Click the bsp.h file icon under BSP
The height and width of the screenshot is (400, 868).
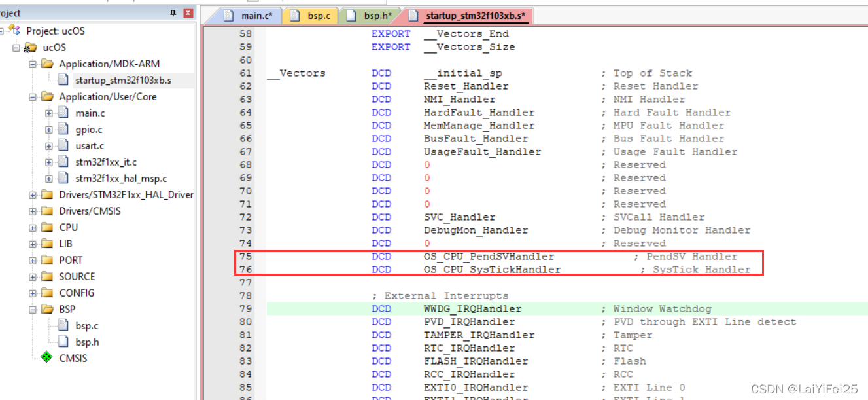click(x=63, y=342)
